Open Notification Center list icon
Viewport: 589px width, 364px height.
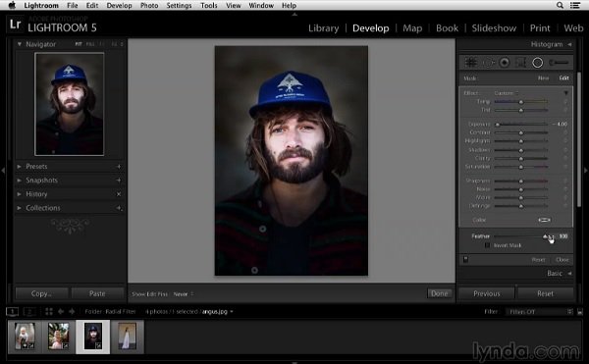(x=574, y=5)
